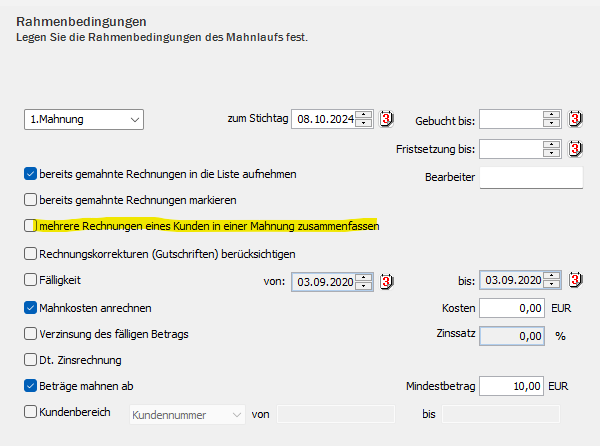
Task: Open calendar icon beside Fälligkeit bis date
Action: coord(575,281)
